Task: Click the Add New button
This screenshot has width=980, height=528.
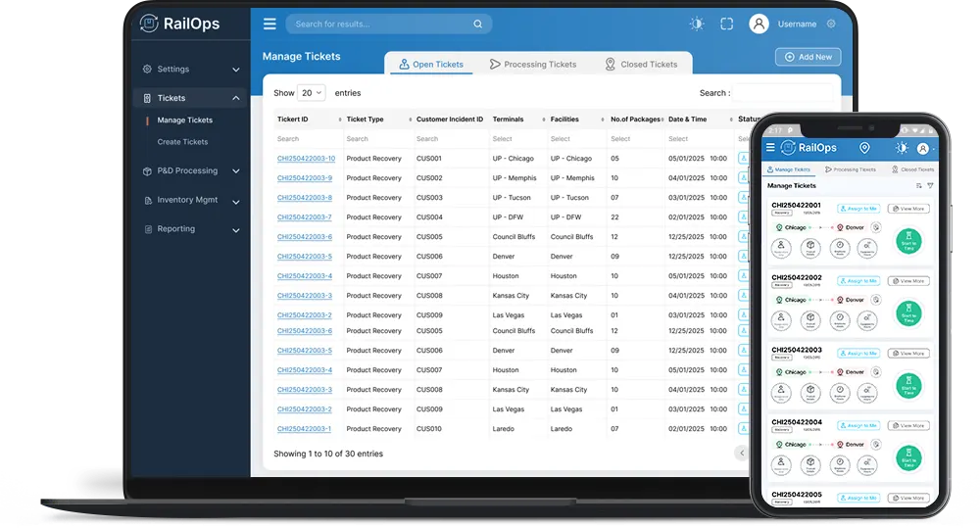Action: (x=808, y=57)
